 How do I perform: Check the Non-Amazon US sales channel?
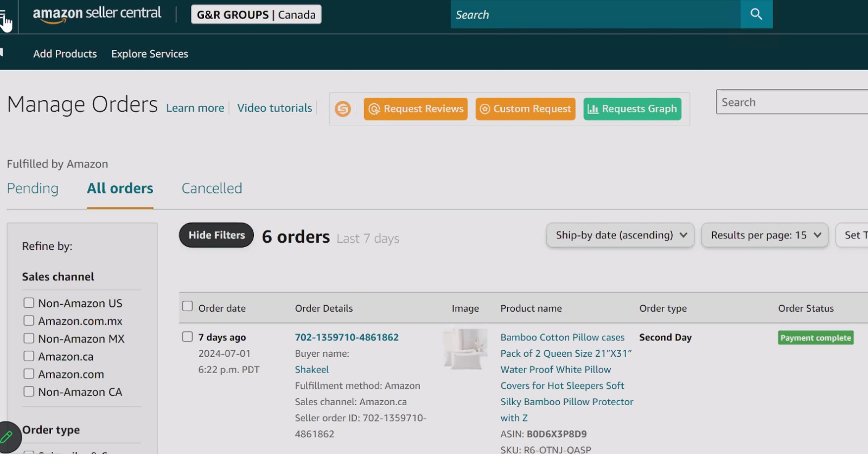tap(29, 303)
